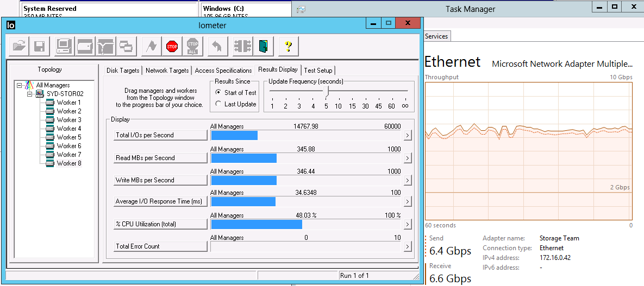Select the Worker 1 disk icon
This screenshot has height=286, width=644.
tap(50, 103)
